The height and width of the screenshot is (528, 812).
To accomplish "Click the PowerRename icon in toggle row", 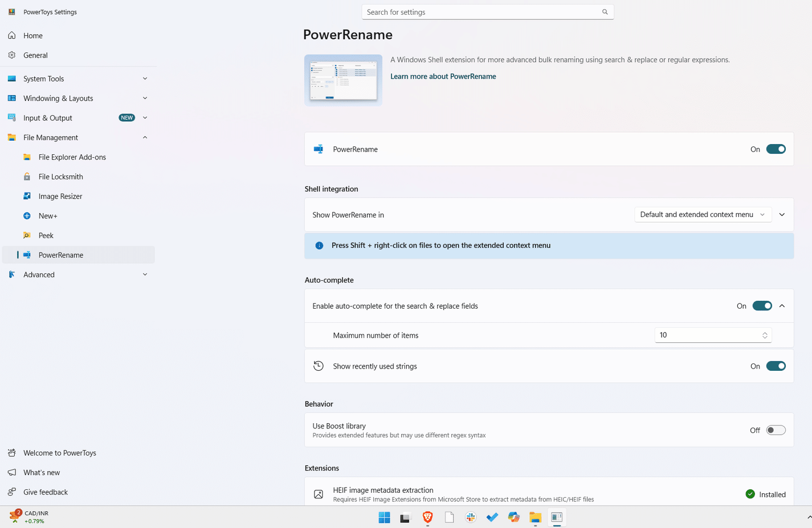I will point(319,149).
